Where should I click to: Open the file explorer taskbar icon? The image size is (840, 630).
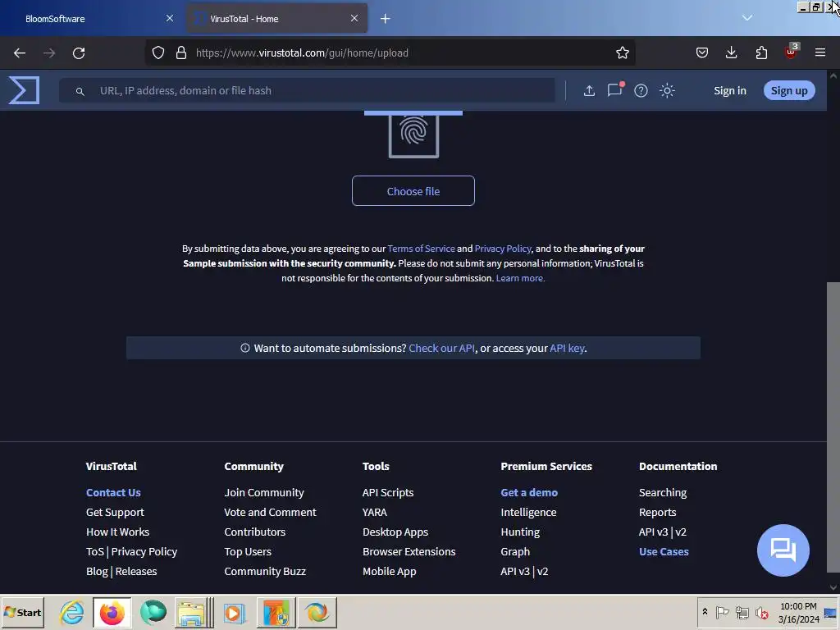(192, 612)
